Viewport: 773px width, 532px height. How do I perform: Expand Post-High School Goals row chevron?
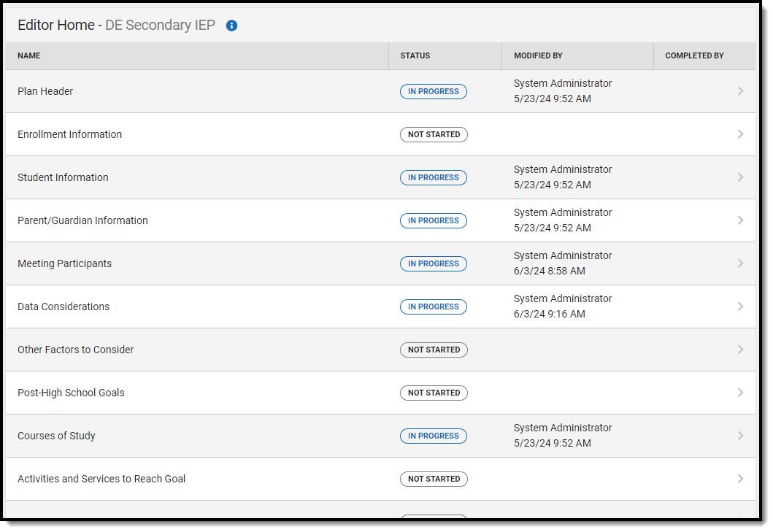point(740,393)
